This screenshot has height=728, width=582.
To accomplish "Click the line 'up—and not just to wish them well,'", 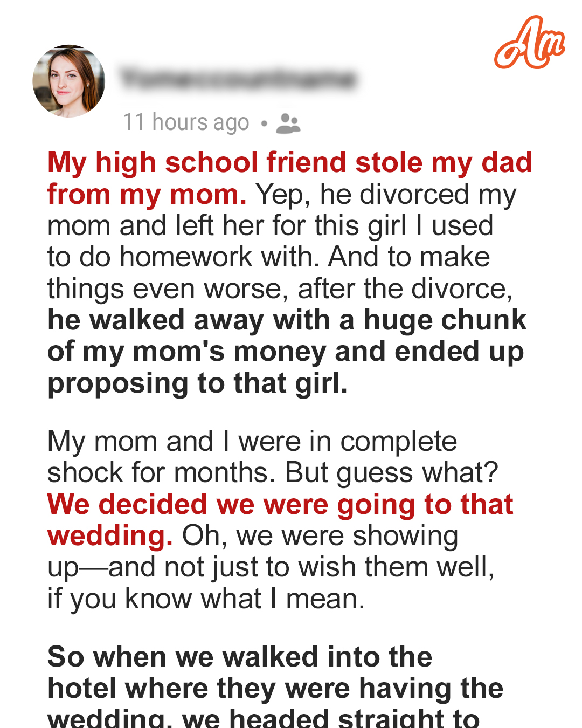I will 271,568.
